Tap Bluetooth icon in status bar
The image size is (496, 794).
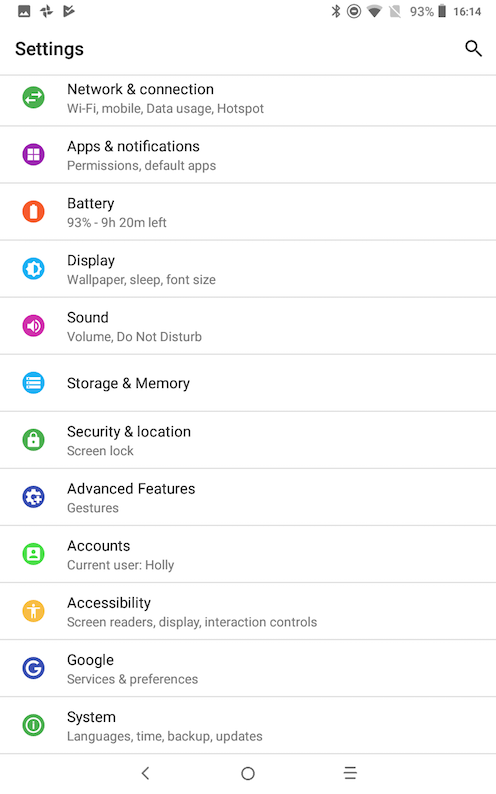coord(336,11)
